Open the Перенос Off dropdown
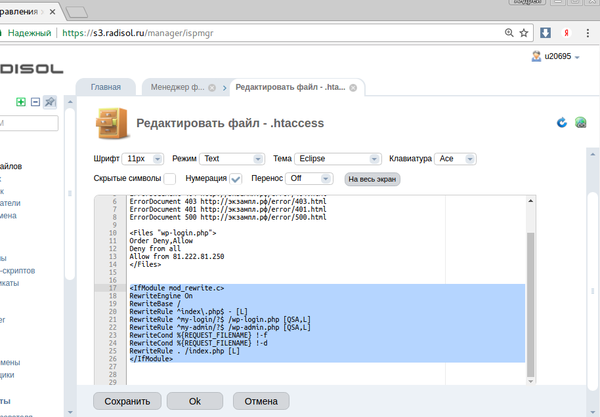 coord(310,179)
